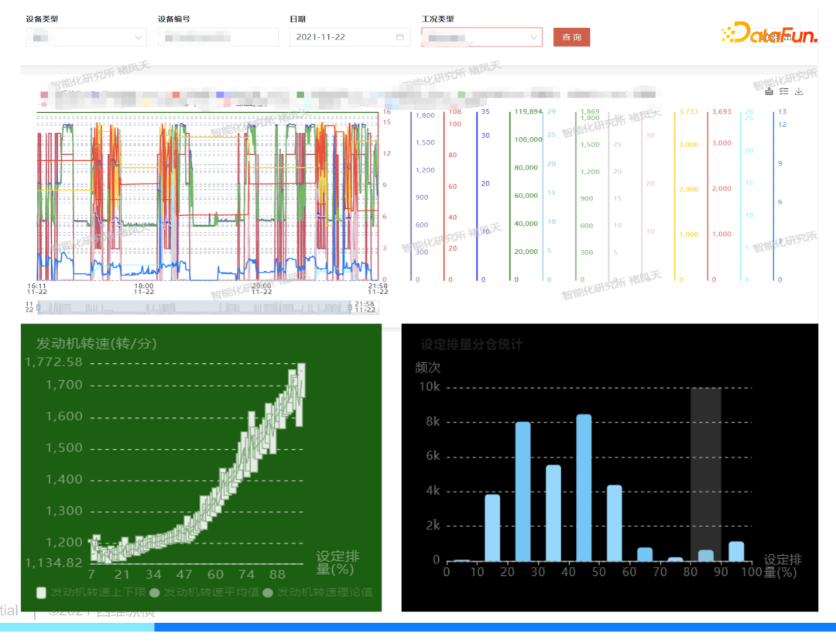Open the chart checklist data view icon
Screen dimensions: 836x644
[x=783, y=91]
